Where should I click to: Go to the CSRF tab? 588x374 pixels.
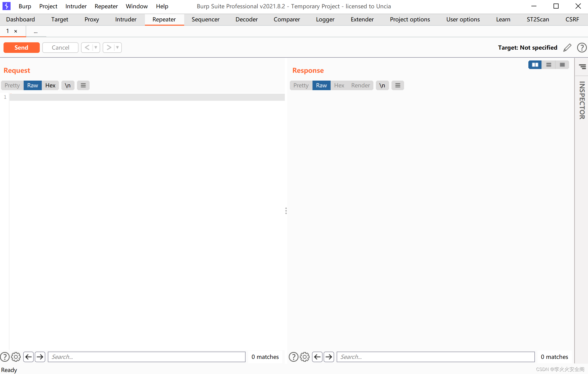coord(572,19)
